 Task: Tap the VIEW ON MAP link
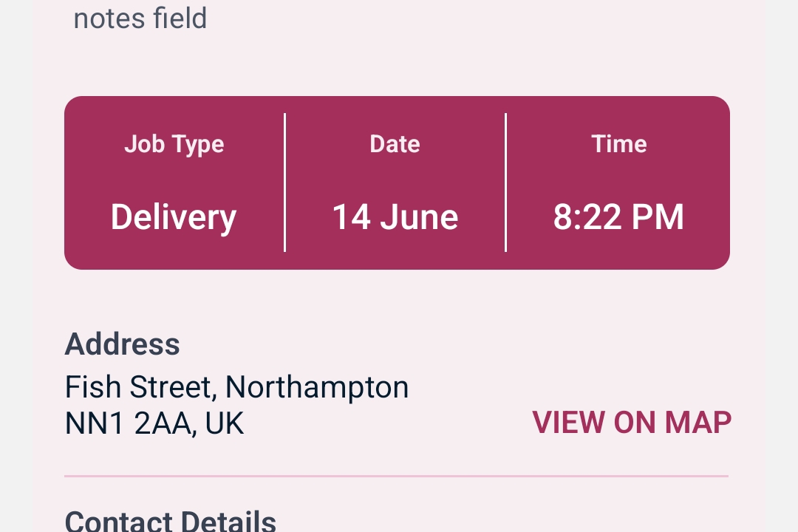[632, 423]
